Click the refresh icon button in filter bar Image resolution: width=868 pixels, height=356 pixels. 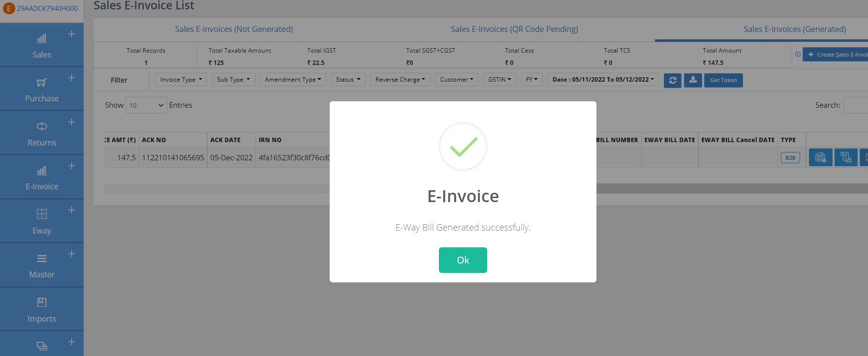click(x=672, y=80)
